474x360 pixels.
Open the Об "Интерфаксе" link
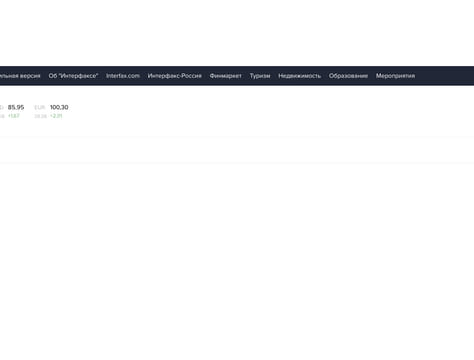[73, 76]
